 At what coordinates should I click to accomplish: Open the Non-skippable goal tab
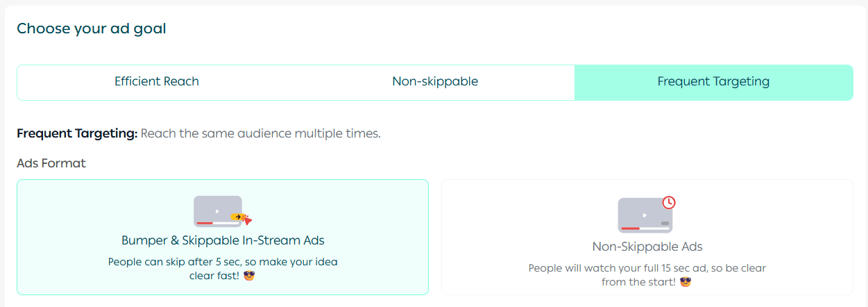click(x=435, y=82)
